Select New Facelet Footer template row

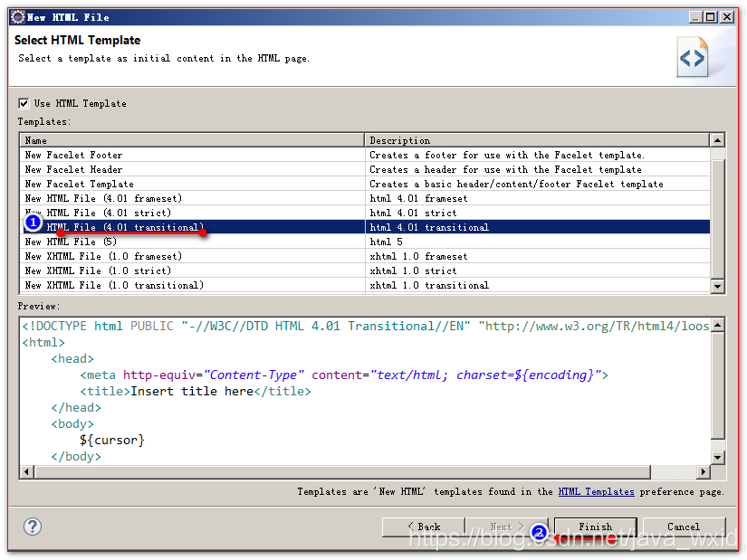click(365, 155)
